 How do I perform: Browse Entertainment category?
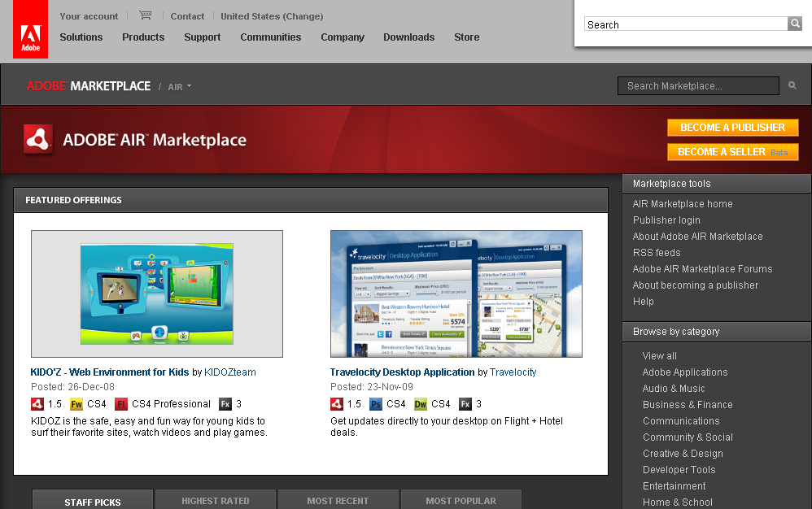click(x=674, y=485)
